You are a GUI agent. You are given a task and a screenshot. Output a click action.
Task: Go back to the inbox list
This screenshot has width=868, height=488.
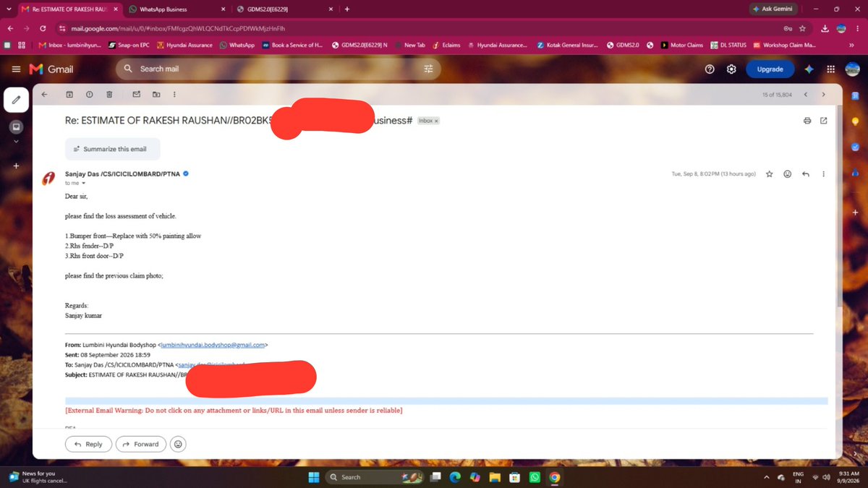tap(45, 94)
